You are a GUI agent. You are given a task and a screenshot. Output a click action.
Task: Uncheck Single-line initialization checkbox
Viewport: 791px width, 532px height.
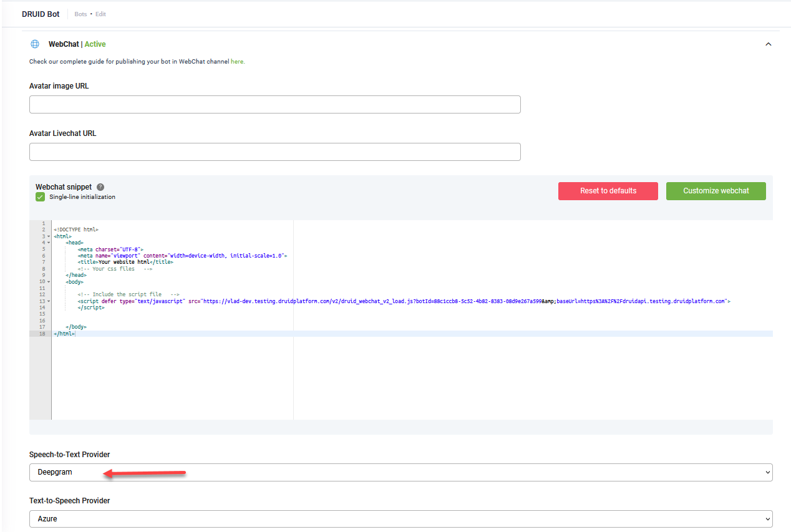click(41, 197)
